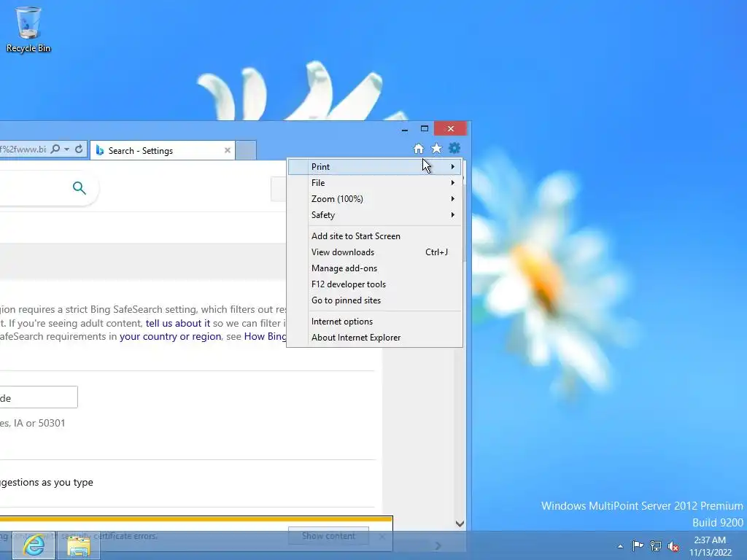747x560 pixels.
Task: Open Action Center flag icon
Action: tap(638, 545)
